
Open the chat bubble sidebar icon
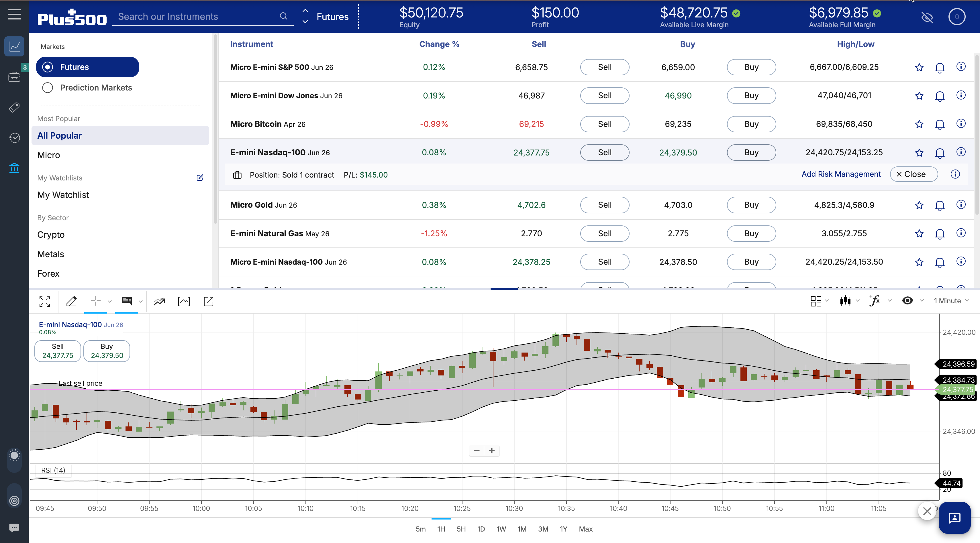point(14,528)
